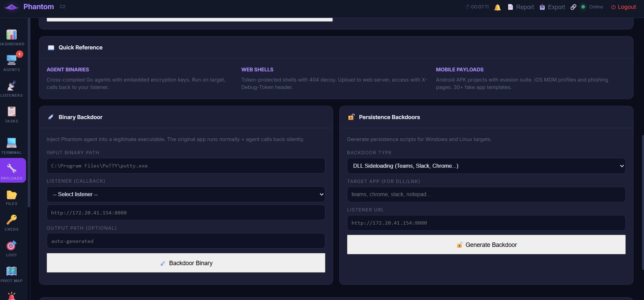Focus the Input Binary Path field
Image resolution: width=644 pixels, height=300 pixels.
pyautogui.click(x=186, y=166)
